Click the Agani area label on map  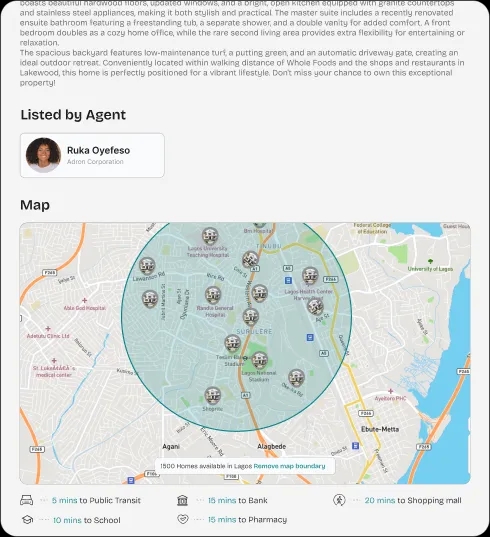(x=171, y=446)
